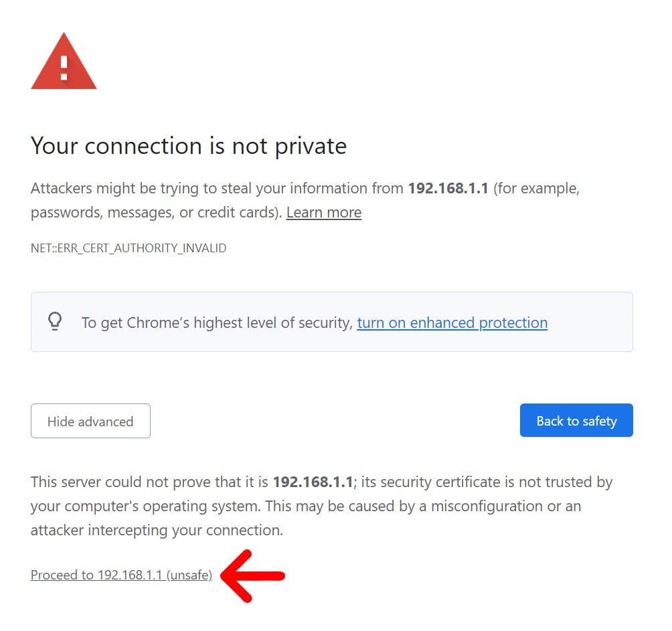The width and height of the screenshot is (672, 631).
Task: Click the passwords, messages, or credit cards text
Action: [x=155, y=213]
